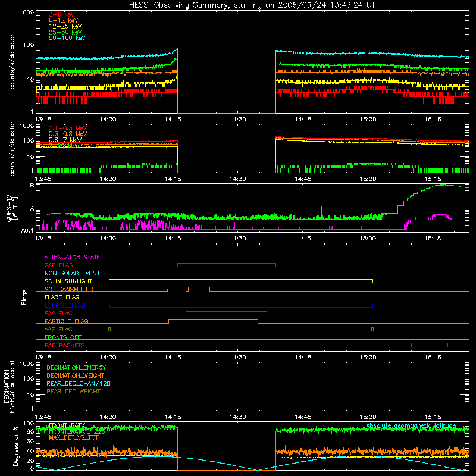The image size is (476, 476).
Task: Click the 80 tick label on bottom panel
Action: click(30, 432)
